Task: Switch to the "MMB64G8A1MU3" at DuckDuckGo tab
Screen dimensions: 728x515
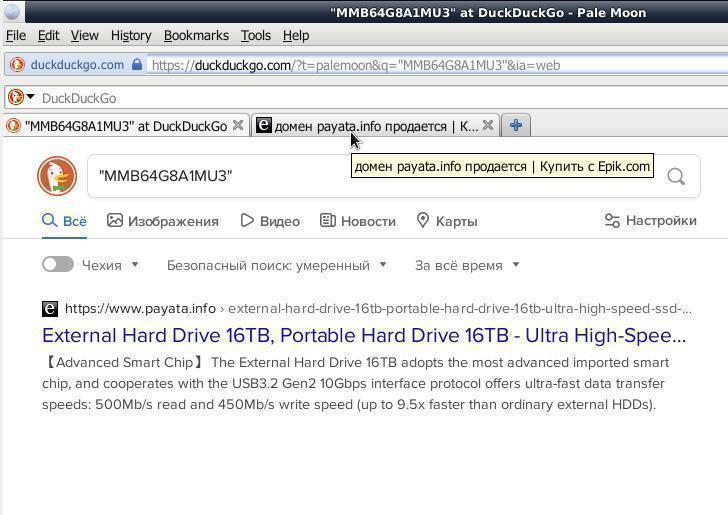Action: coord(125,126)
